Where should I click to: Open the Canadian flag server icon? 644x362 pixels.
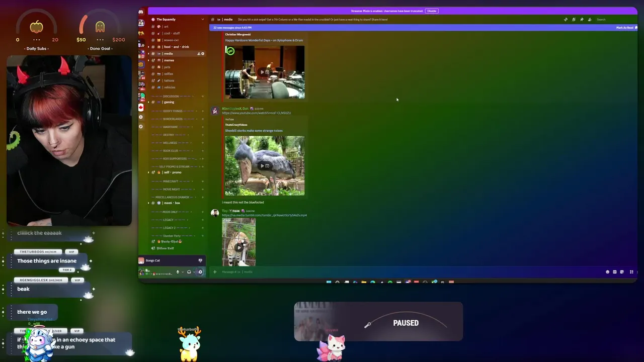(141, 107)
